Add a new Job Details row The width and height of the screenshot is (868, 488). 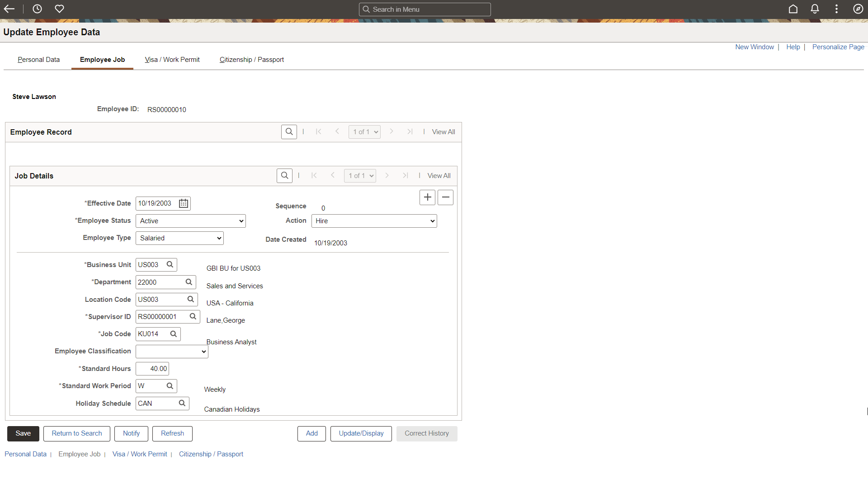click(427, 197)
